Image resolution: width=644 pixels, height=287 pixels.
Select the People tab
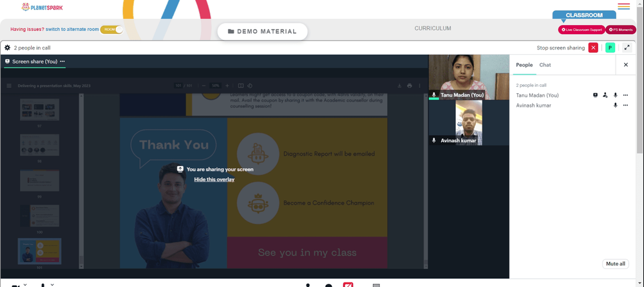tap(524, 65)
